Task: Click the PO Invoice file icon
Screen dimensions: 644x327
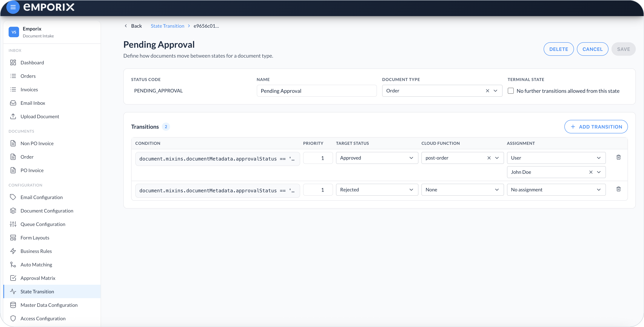Action: click(13, 170)
